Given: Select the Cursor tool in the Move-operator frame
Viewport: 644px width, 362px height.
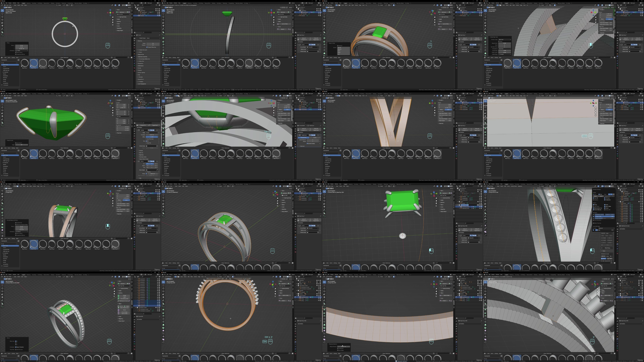Looking at the screenshot, I should point(2,13).
